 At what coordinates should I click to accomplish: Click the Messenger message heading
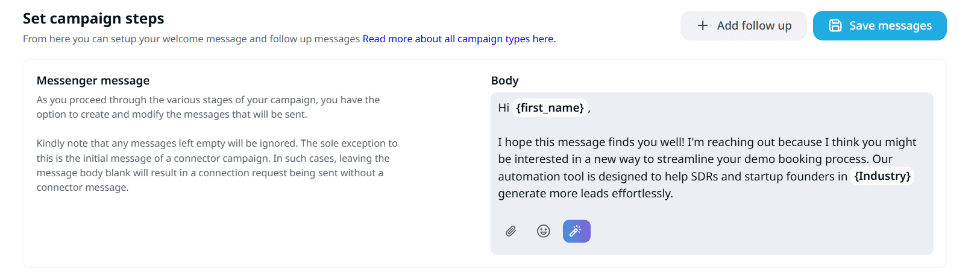tap(93, 81)
